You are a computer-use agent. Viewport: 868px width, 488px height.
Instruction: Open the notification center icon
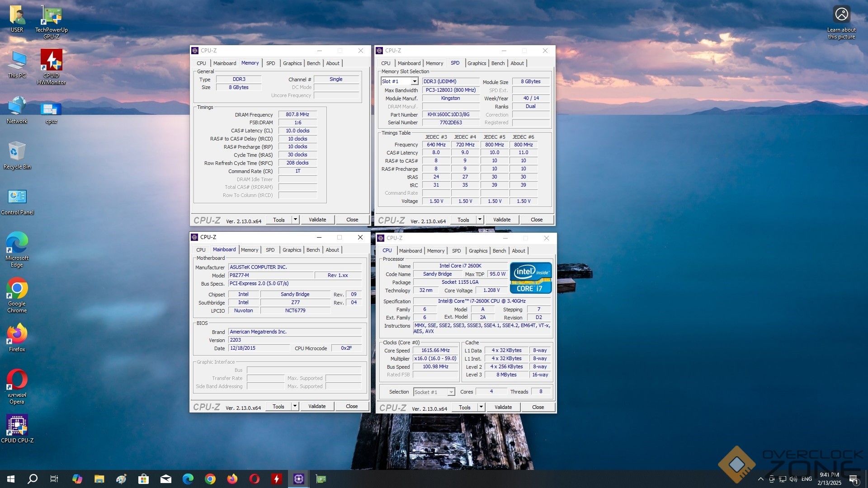(x=854, y=479)
